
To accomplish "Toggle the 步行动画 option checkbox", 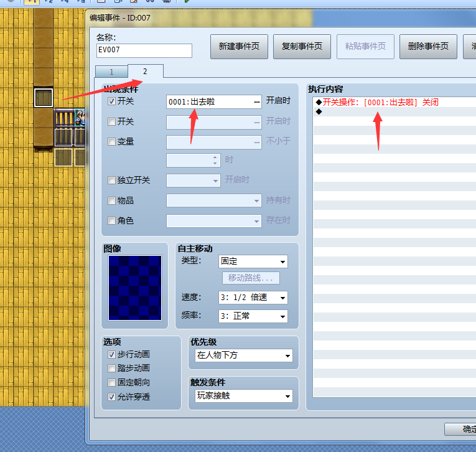I will point(111,354).
